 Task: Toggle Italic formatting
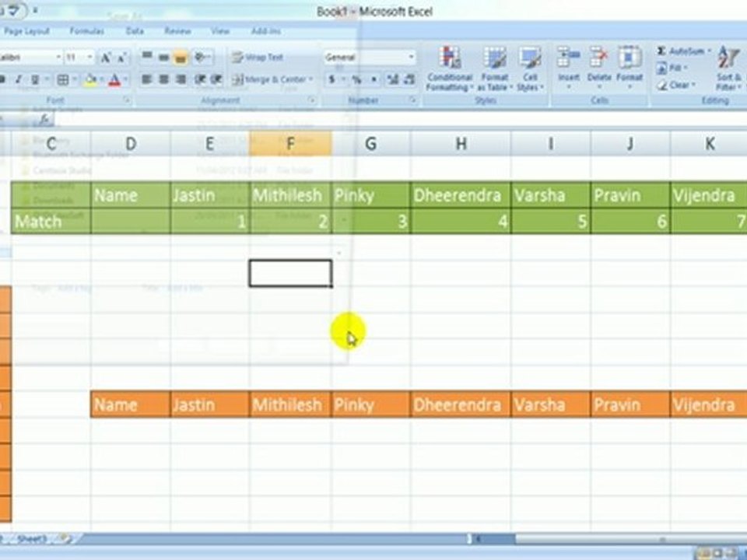point(18,79)
